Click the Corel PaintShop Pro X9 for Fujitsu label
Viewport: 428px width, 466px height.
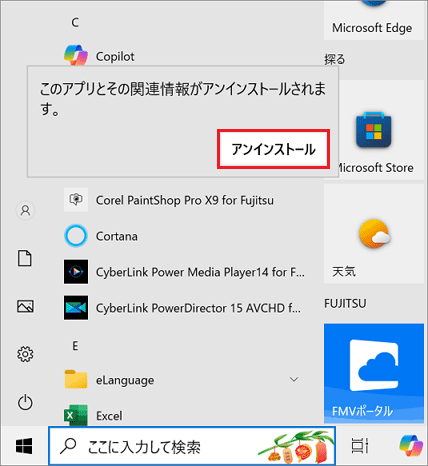(x=185, y=200)
